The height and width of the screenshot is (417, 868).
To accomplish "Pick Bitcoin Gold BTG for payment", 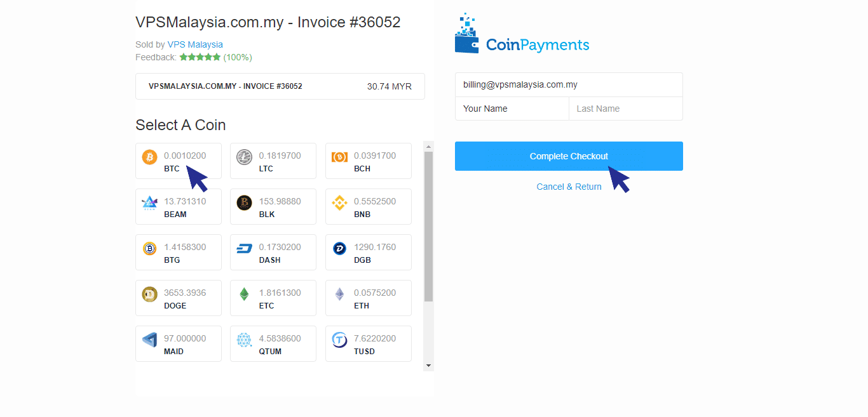I will click(149, 248).
